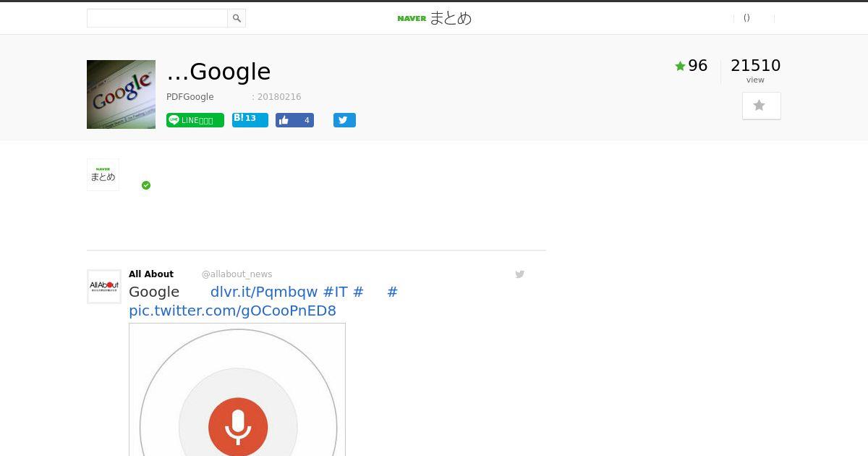Screen dimensions: 868x456
Task: Open the Google article thumbnail image
Action: click(x=121, y=94)
